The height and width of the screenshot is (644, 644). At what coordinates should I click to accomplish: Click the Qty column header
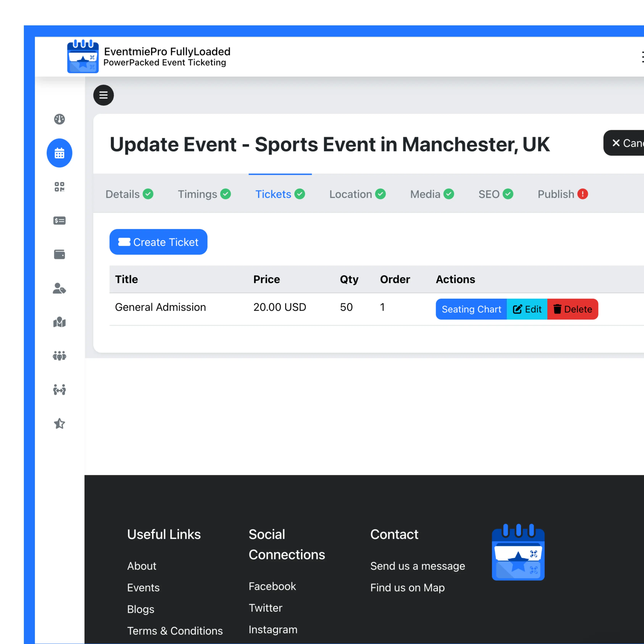(349, 279)
